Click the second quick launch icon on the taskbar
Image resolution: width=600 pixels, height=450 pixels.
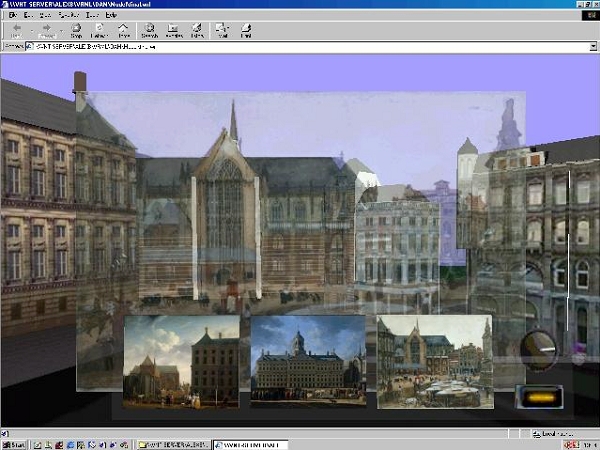[48, 445]
